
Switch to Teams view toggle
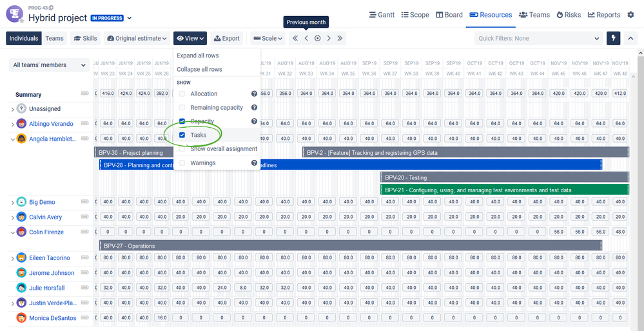click(x=54, y=38)
